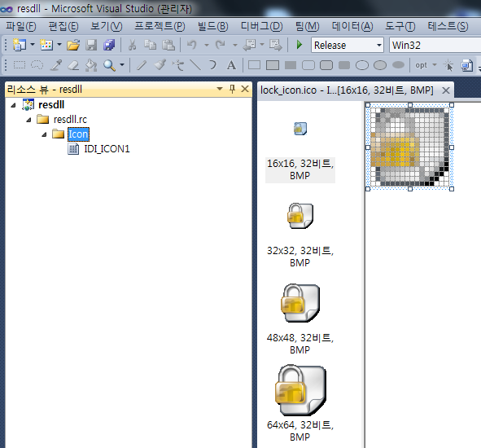The width and height of the screenshot is (481, 448).
Task: Select the outlined Rectangle shape tool
Action: tap(254, 65)
